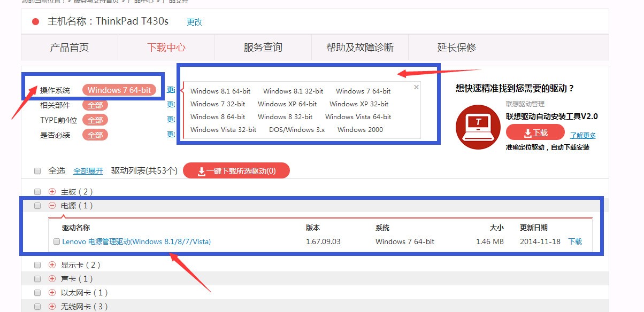Choose DOS/Windows 3.x from the OS list
Image resolution: width=644 pixels, height=312 pixels.
297,129
